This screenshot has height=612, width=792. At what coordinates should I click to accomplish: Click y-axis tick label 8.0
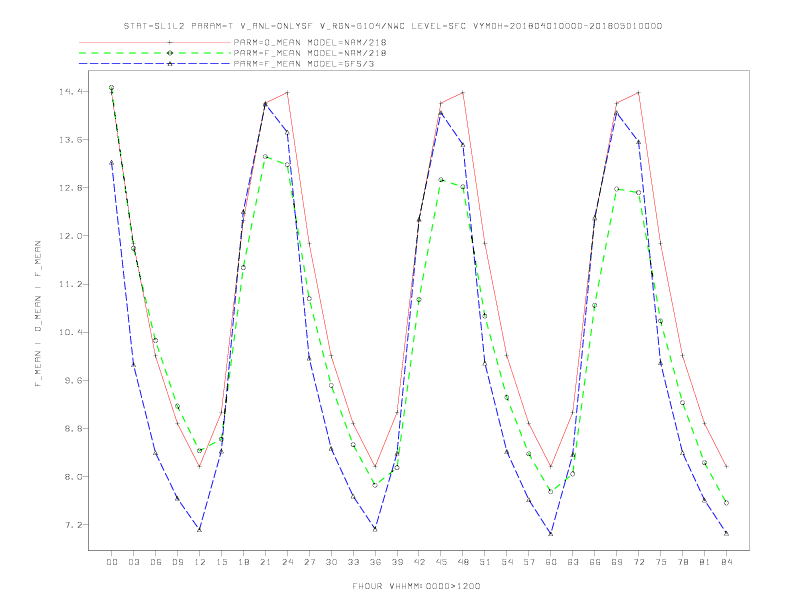73,477
